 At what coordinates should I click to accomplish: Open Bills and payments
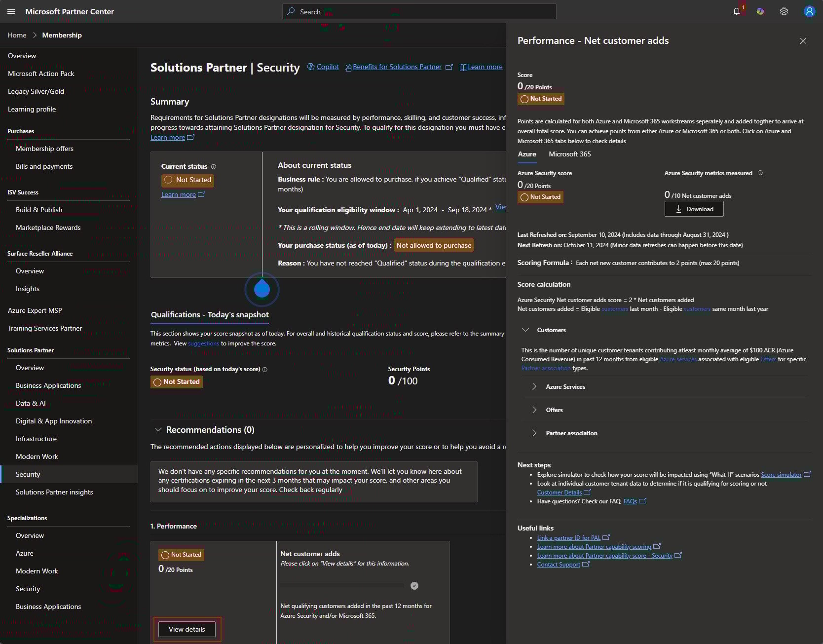(44, 166)
